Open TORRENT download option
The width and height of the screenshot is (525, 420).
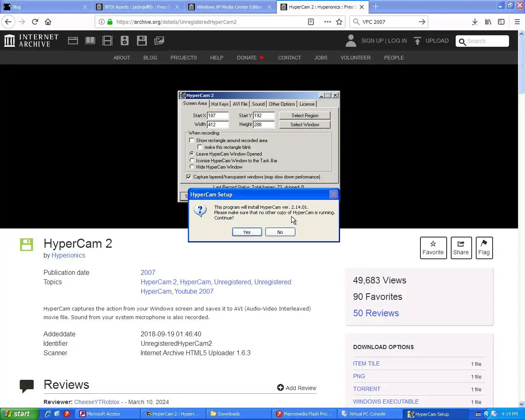tap(367, 389)
